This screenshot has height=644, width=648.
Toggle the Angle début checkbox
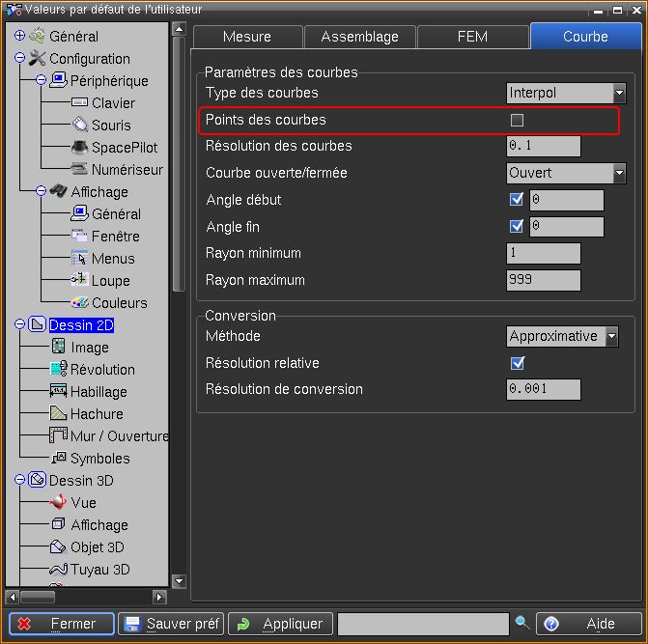pos(517,200)
